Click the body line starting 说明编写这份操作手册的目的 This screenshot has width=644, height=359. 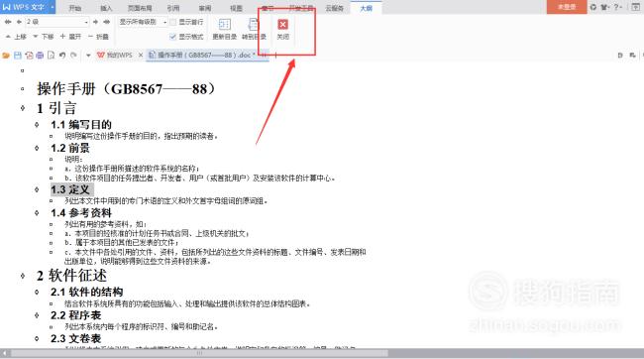click(141, 136)
